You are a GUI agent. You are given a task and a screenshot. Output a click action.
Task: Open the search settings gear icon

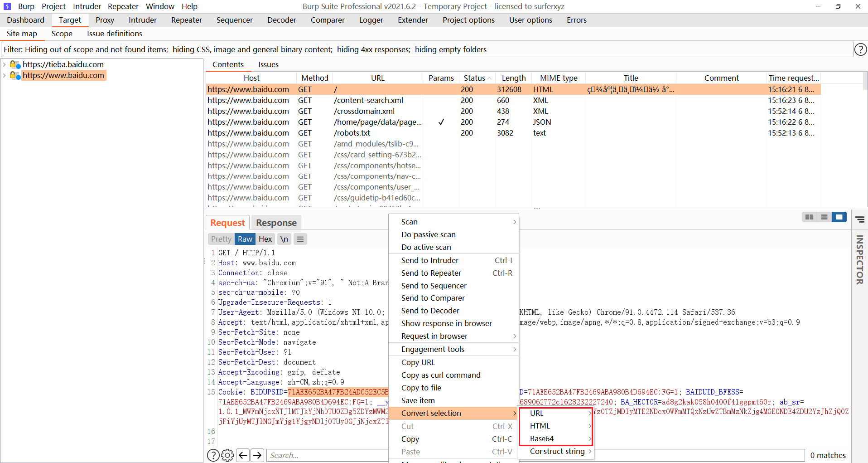[x=227, y=455]
